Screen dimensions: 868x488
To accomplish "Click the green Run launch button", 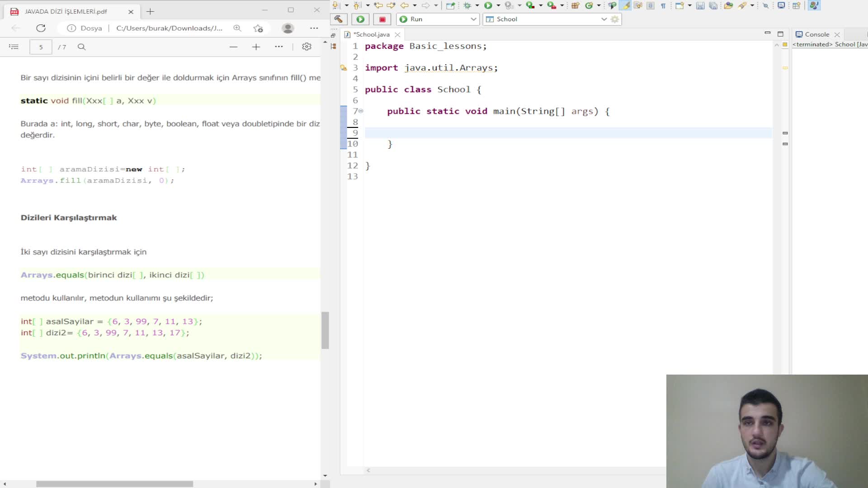I will click(x=360, y=19).
